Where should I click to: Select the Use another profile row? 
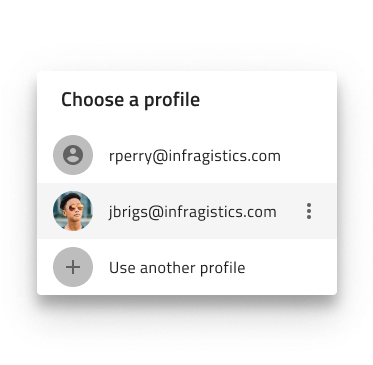(x=187, y=267)
